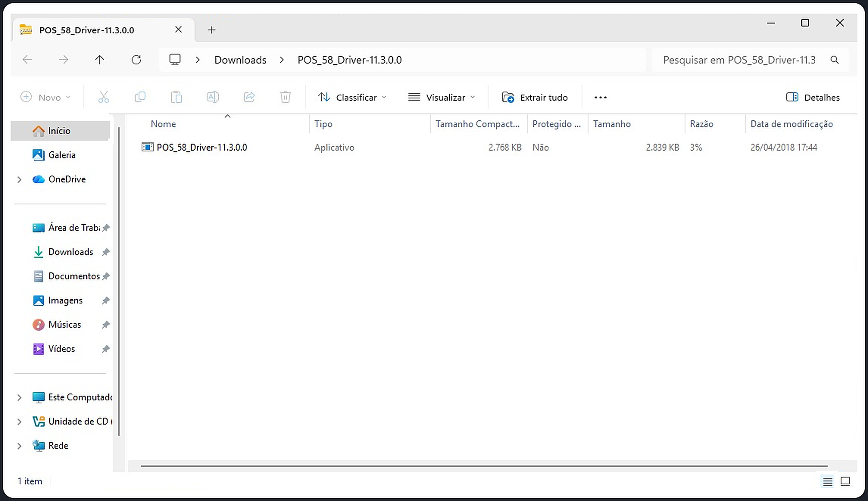Click the Back navigation arrow
The width and height of the screenshot is (868, 501).
click(x=27, y=60)
